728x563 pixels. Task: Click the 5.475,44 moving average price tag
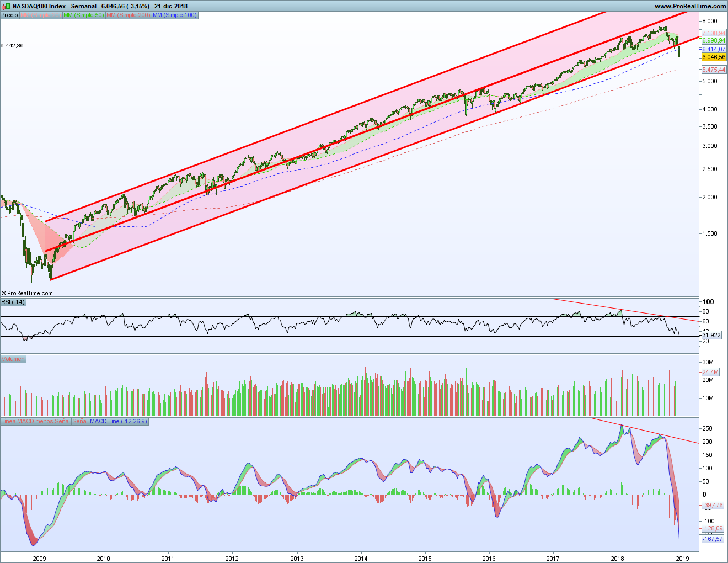coord(714,70)
